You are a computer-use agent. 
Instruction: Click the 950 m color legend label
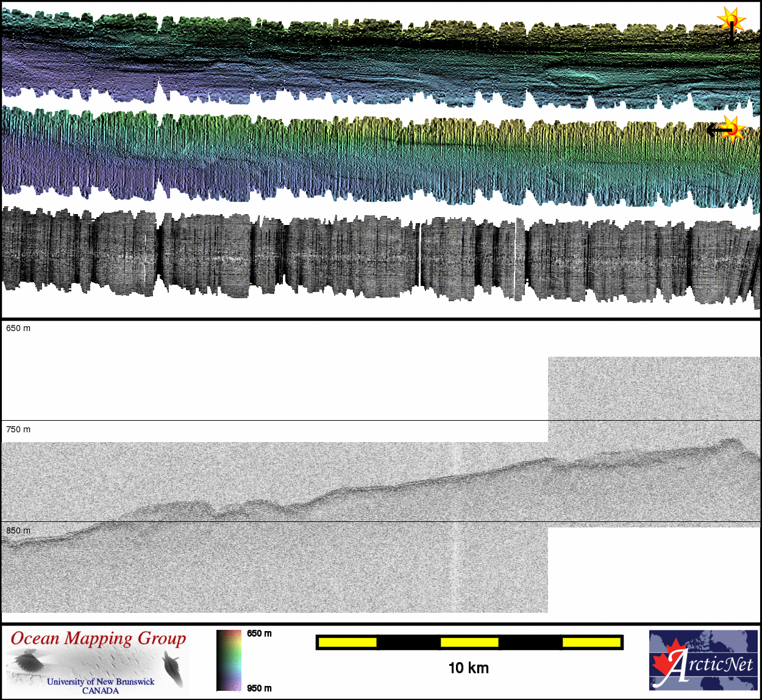pyautogui.click(x=259, y=688)
